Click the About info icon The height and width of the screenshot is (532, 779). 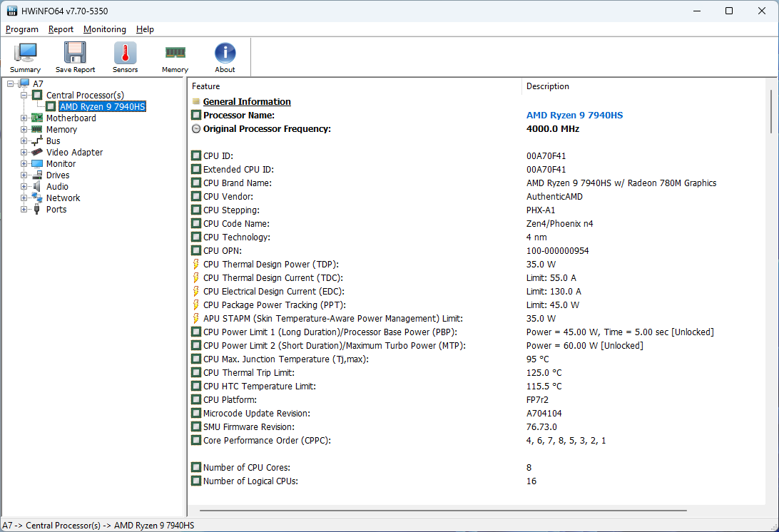click(x=225, y=53)
